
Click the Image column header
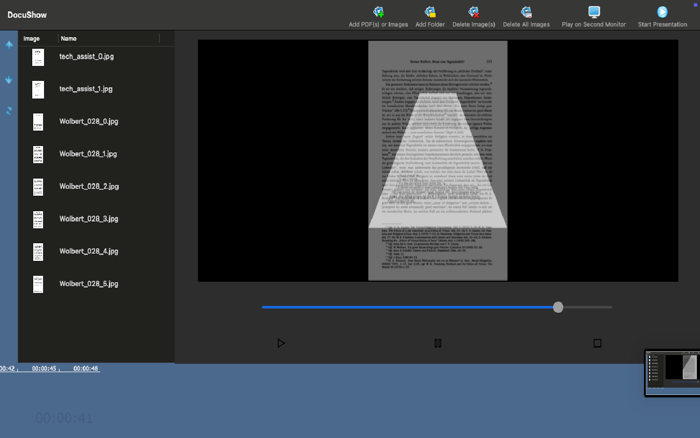pyautogui.click(x=31, y=39)
